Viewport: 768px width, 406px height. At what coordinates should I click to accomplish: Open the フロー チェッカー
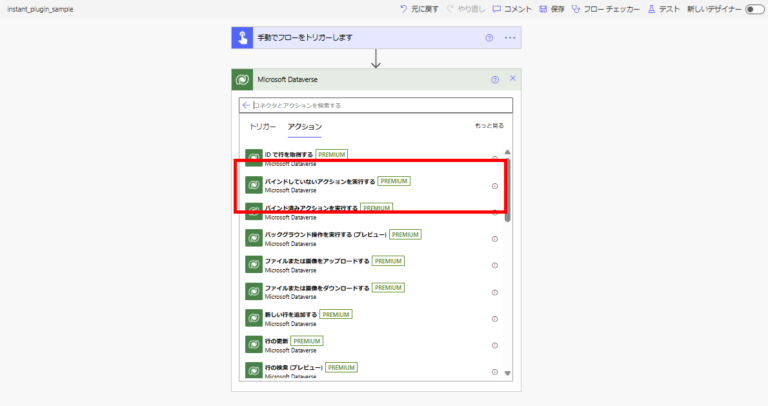(604, 9)
